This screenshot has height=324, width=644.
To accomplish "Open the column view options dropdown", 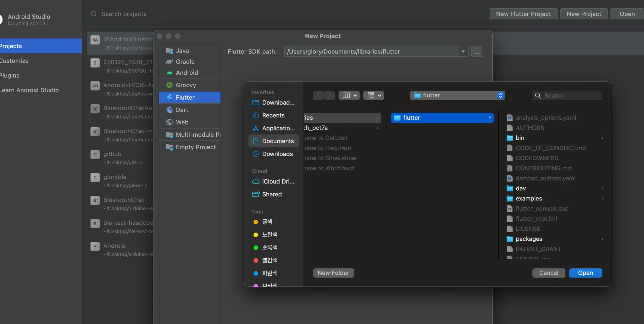I will 349,95.
